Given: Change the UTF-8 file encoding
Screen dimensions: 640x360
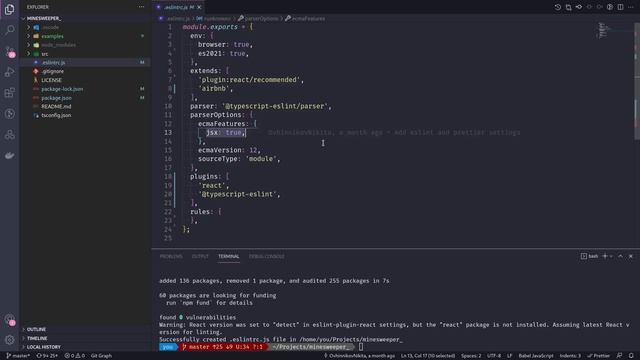Looking at the screenshot, I should tap(494, 356).
